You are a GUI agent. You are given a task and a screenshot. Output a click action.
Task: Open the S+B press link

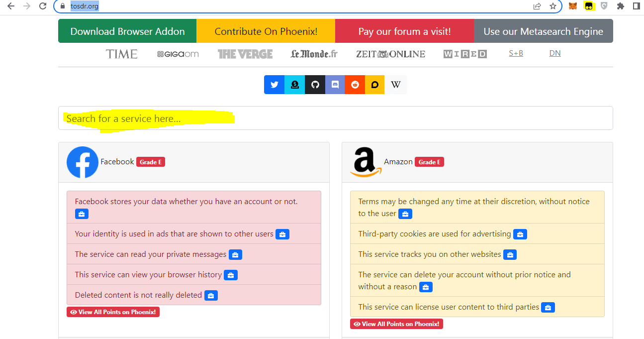(x=516, y=53)
